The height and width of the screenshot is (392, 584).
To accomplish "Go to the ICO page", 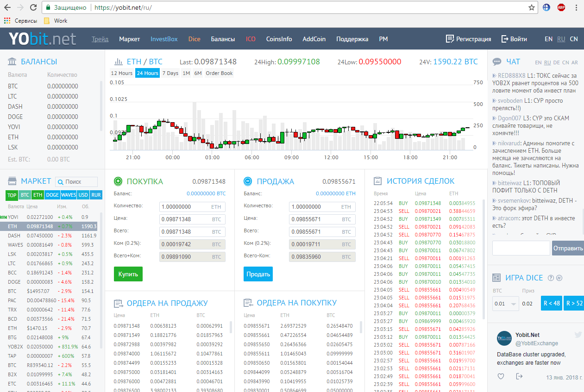I will [251, 39].
